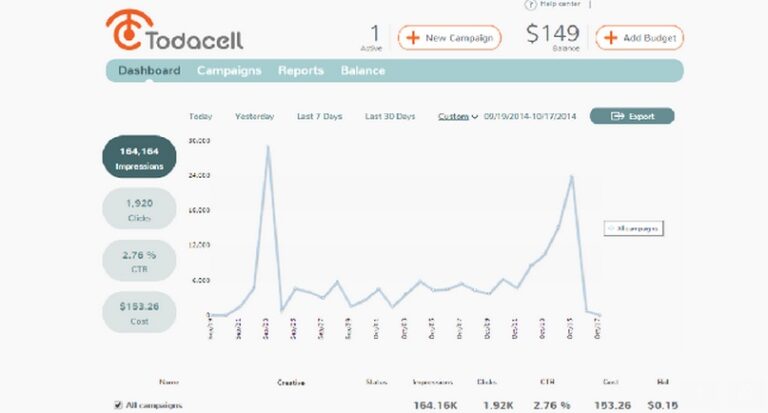768x413 pixels.
Task: Go to the Balance tab
Action: click(x=363, y=71)
